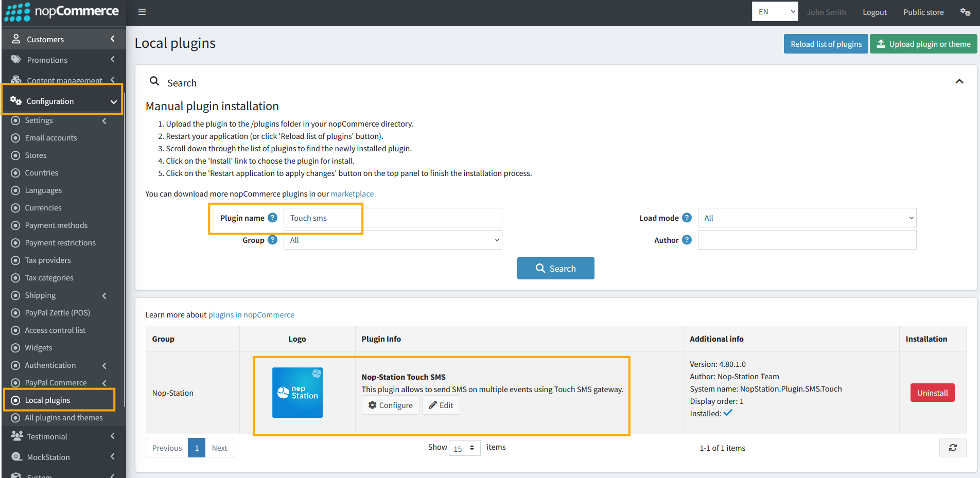The image size is (980, 478).
Task: Expand the Testimonial menu chevron
Action: tap(113, 436)
